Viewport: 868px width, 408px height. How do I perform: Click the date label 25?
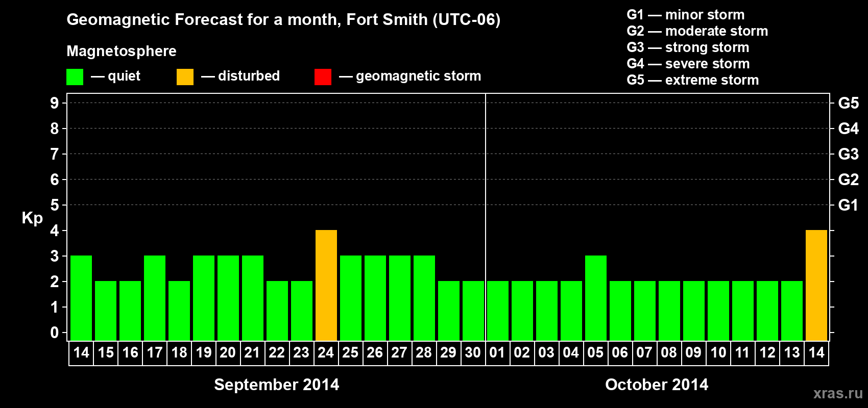click(x=351, y=353)
